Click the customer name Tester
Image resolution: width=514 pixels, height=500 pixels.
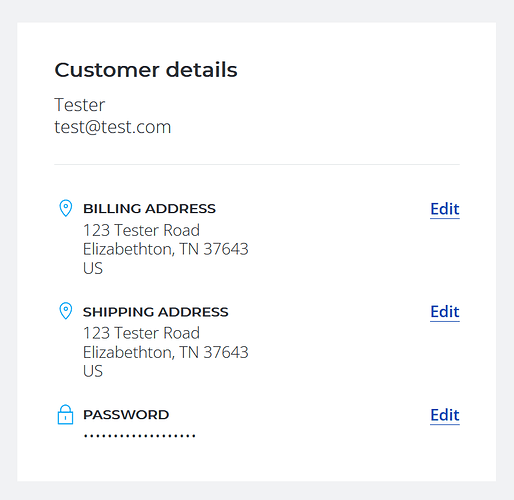point(80,105)
